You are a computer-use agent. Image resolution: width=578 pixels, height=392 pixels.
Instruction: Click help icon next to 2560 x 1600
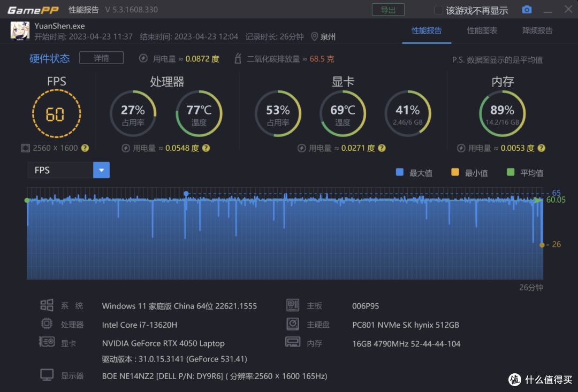tap(85, 148)
